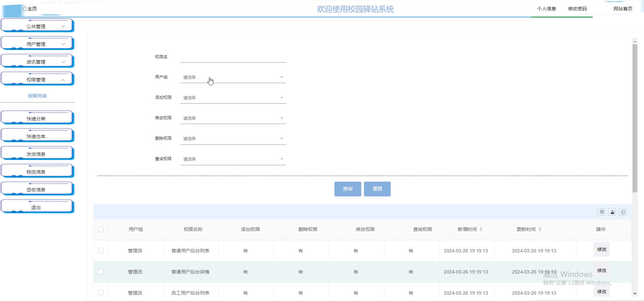Expand the 公共管理 sidebar menu

37,26
